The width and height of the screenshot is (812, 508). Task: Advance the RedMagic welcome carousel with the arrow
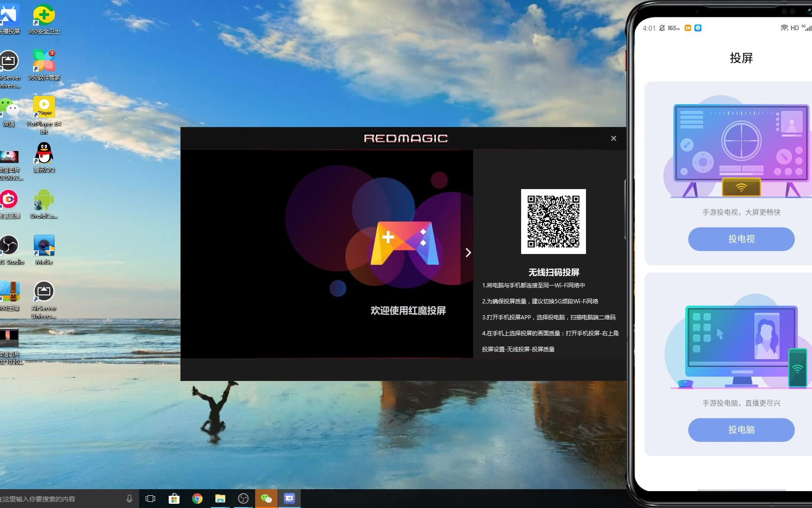pyautogui.click(x=468, y=253)
